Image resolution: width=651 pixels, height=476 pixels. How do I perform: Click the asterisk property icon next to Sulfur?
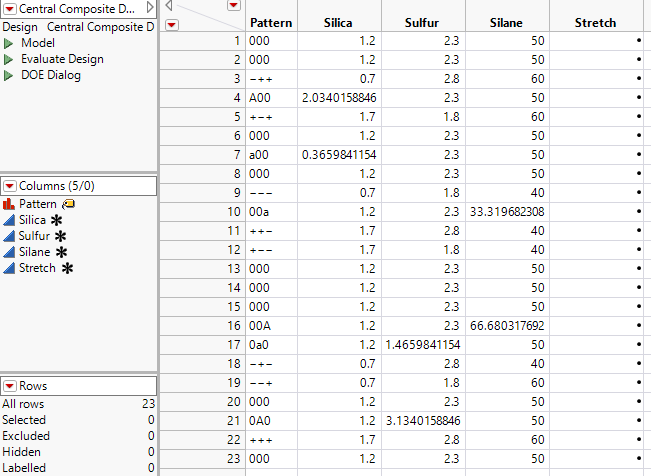pos(61,236)
